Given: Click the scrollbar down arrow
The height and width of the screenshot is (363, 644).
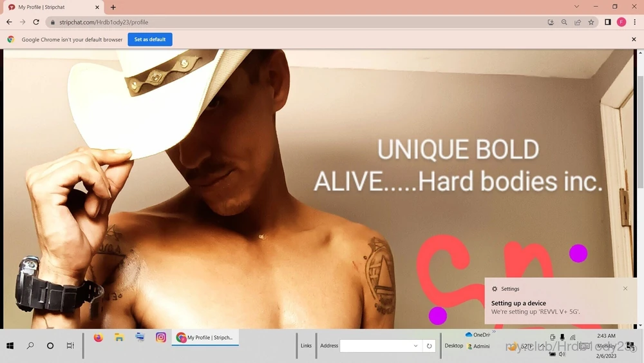Looking at the screenshot, I should 640,325.
